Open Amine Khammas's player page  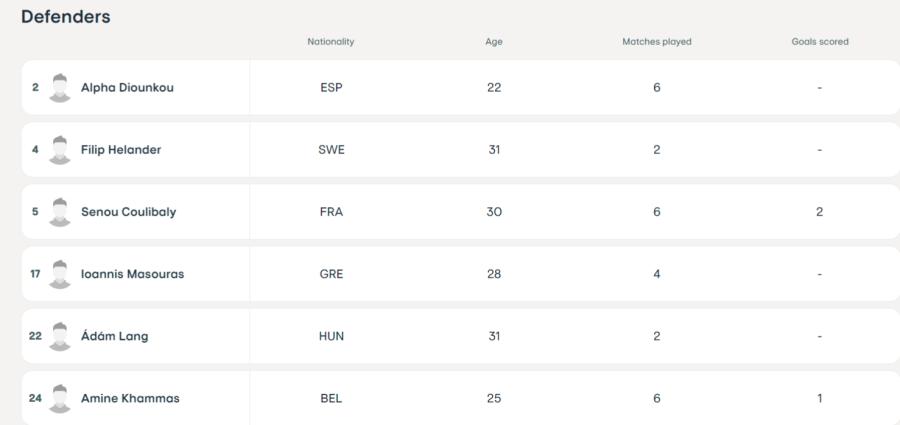click(130, 398)
